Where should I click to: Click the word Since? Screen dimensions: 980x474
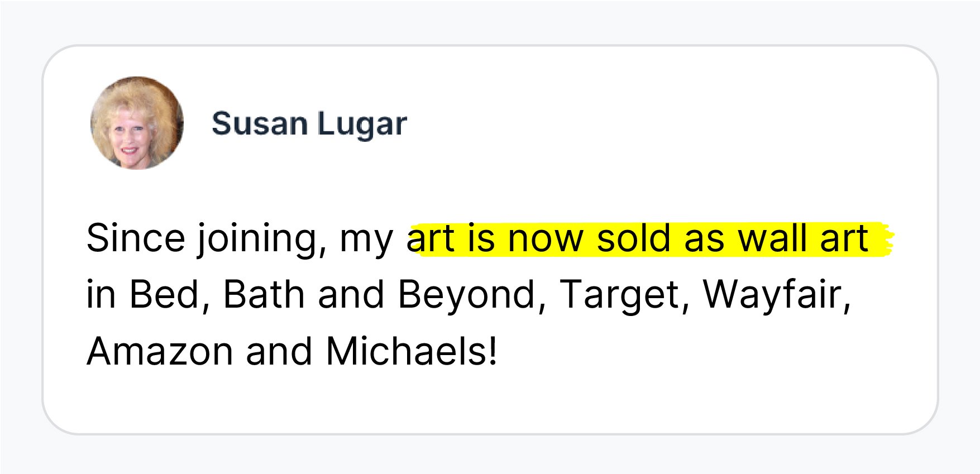[136, 238]
